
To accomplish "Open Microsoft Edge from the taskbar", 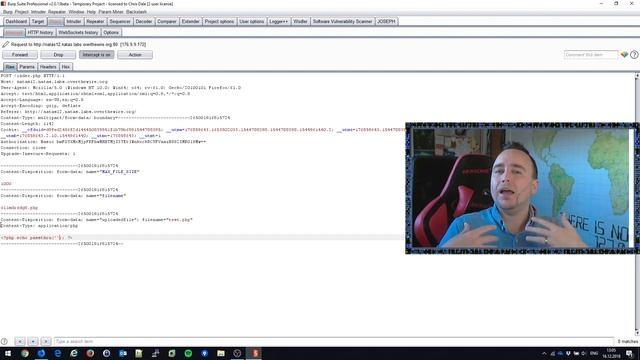I will tap(58, 353).
